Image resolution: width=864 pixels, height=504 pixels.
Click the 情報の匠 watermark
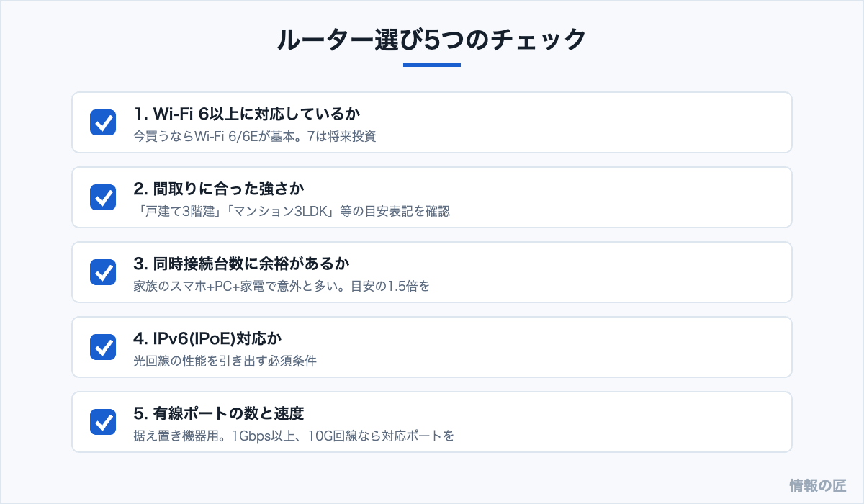(817, 485)
